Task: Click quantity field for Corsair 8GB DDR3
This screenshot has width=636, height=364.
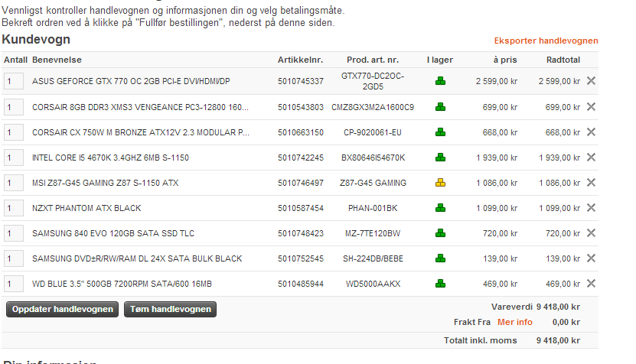Action: (13, 107)
